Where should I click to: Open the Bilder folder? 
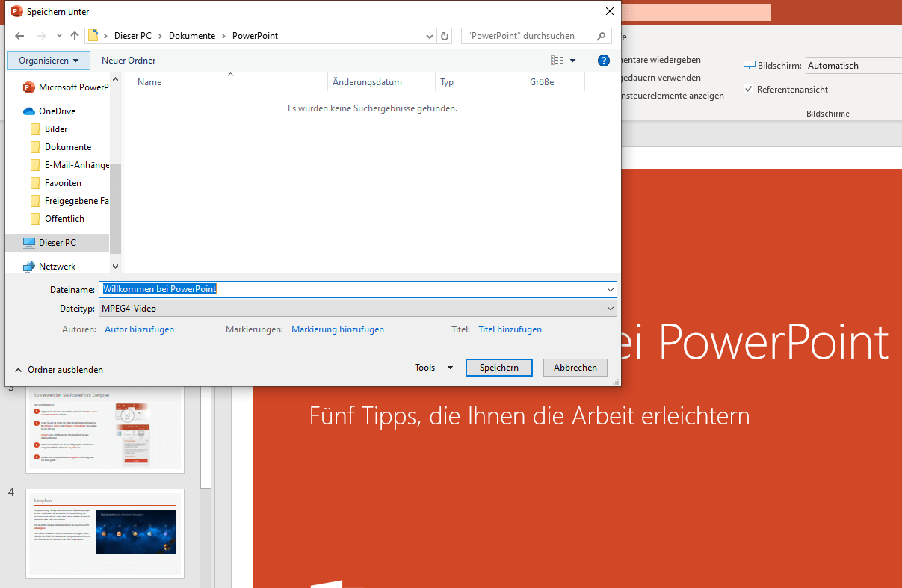click(56, 129)
